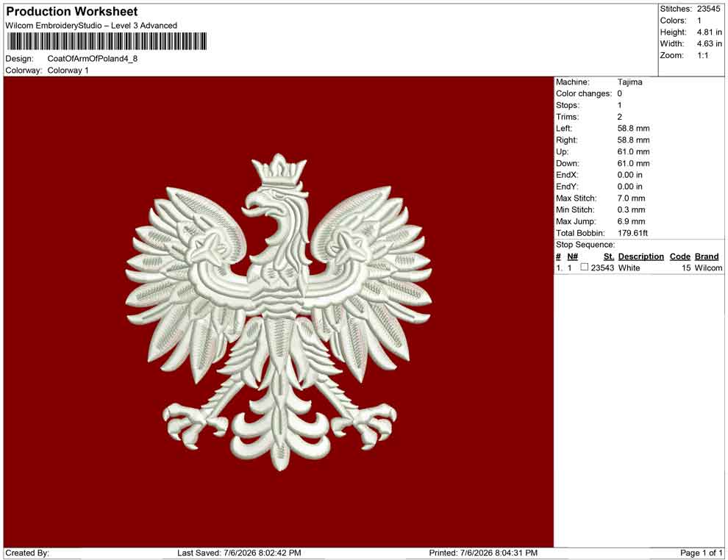The width and height of the screenshot is (728, 560).
Task: Click the 'Stops:' label
Action: pyautogui.click(x=568, y=105)
